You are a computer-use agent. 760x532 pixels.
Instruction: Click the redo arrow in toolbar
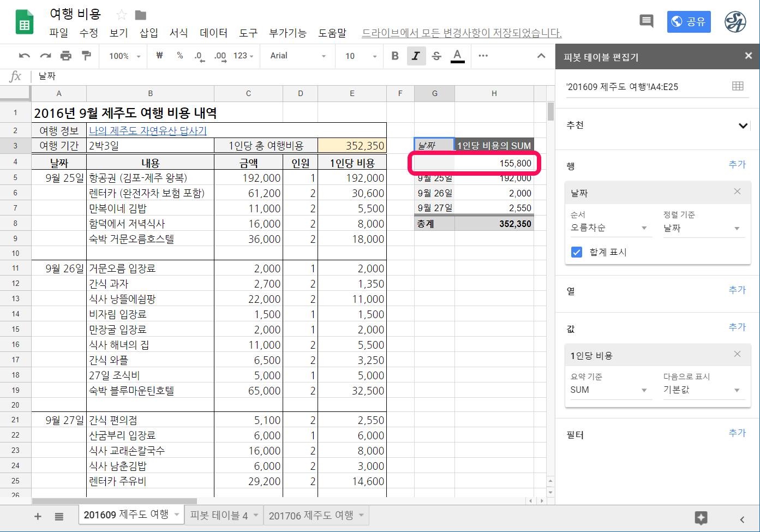tap(45, 56)
